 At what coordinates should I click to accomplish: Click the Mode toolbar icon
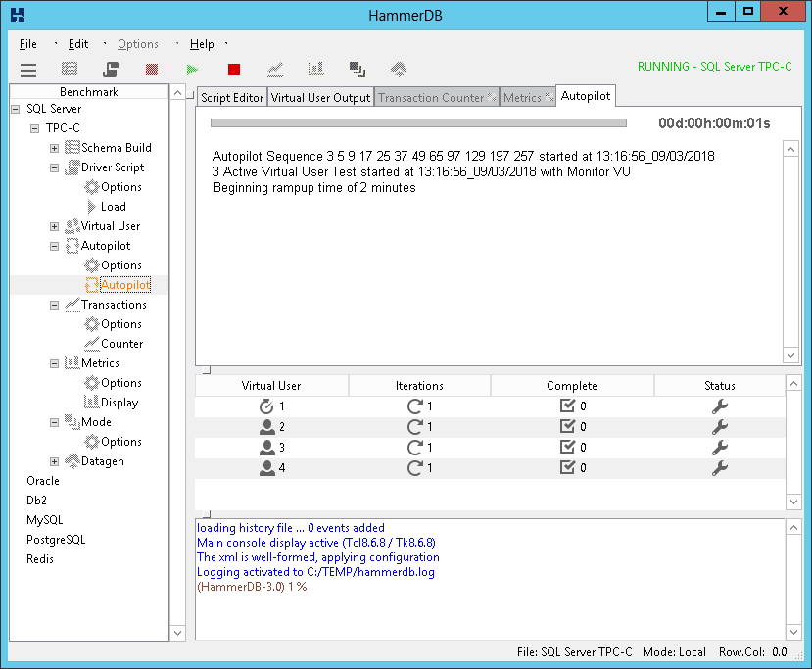pyautogui.click(x=357, y=70)
